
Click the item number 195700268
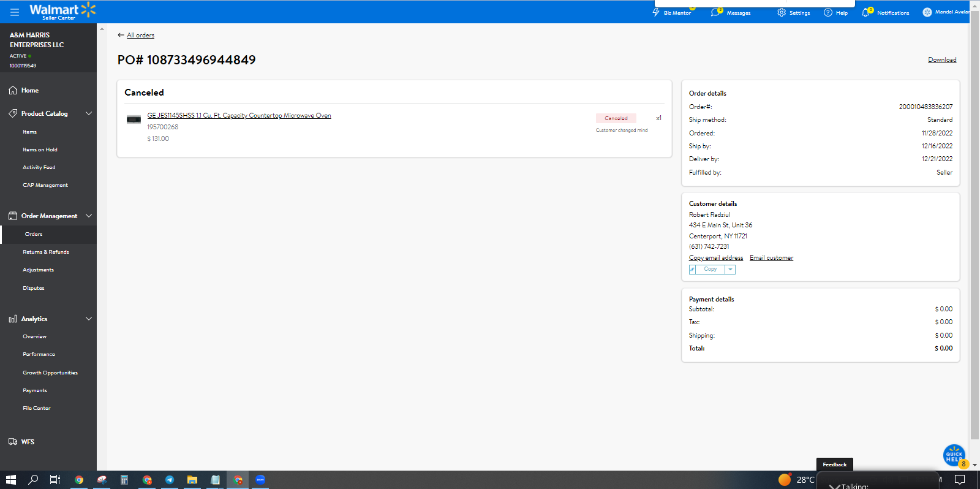(162, 127)
